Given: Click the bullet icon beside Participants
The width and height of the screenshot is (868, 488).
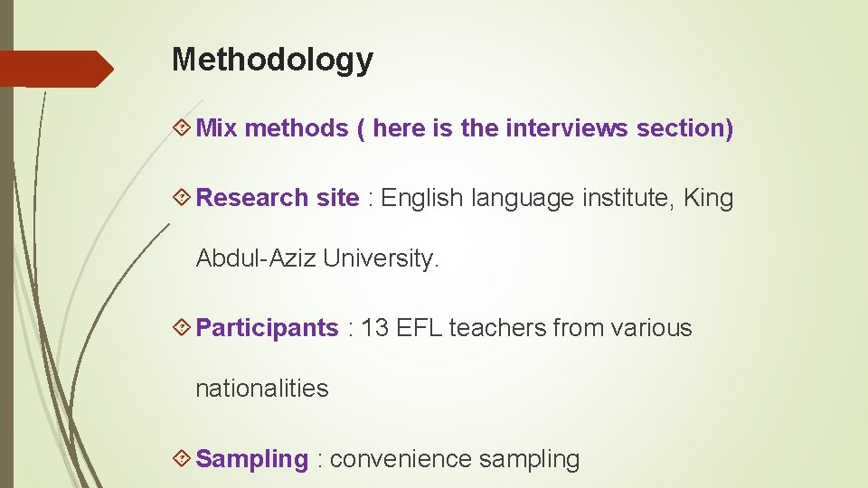Looking at the screenshot, I should pos(182,327).
